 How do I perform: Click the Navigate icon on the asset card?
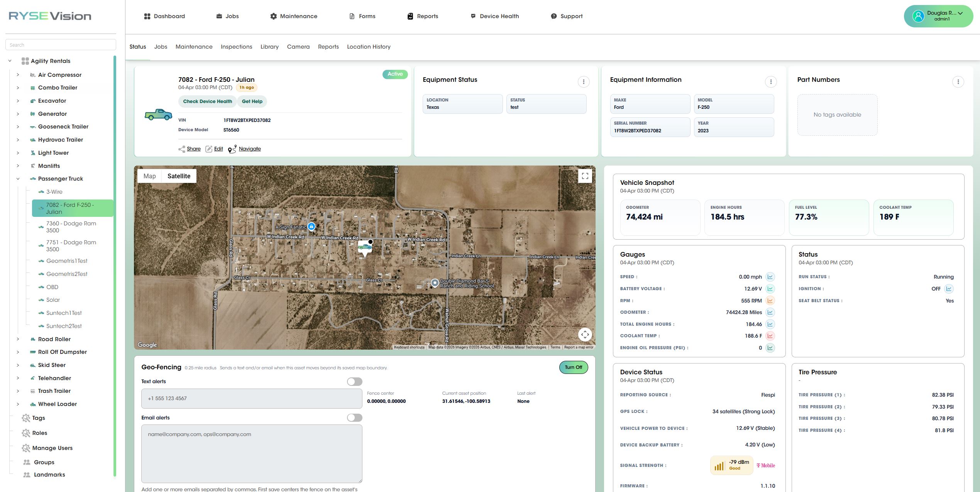click(232, 149)
